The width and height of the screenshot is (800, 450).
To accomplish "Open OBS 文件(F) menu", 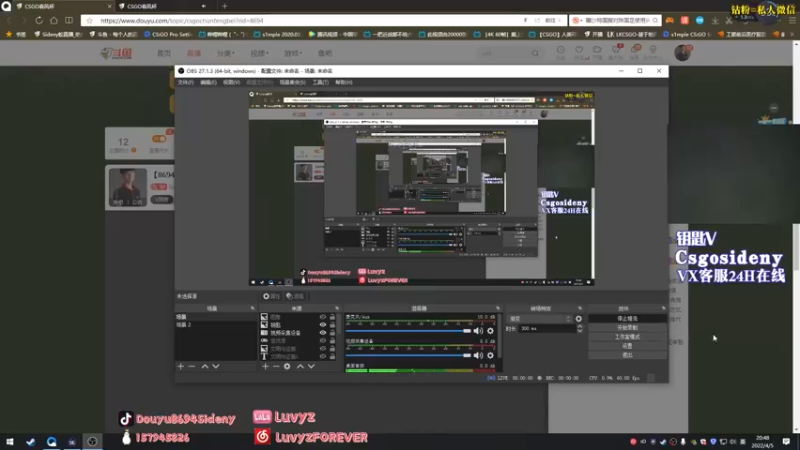I will point(185,82).
